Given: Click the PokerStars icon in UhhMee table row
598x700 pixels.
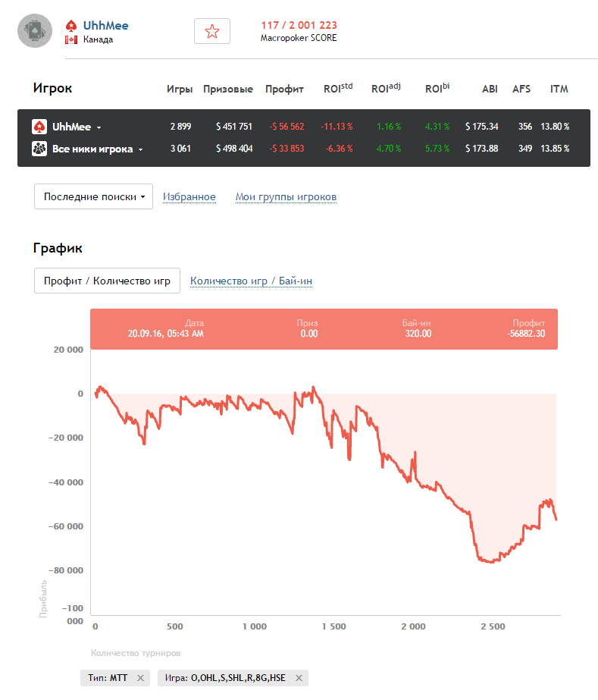Looking at the screenshot, I should (x=39, y=127).
